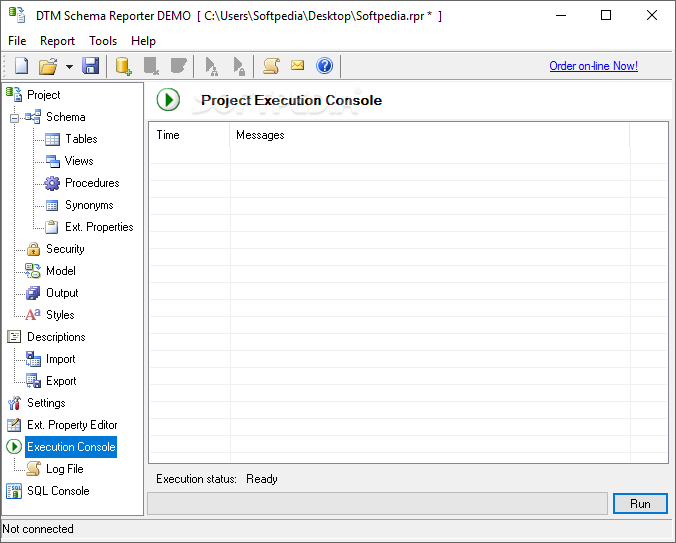Click the Tables grid icon in tree
Screen dimensions: 676x543
pos(52,139)
